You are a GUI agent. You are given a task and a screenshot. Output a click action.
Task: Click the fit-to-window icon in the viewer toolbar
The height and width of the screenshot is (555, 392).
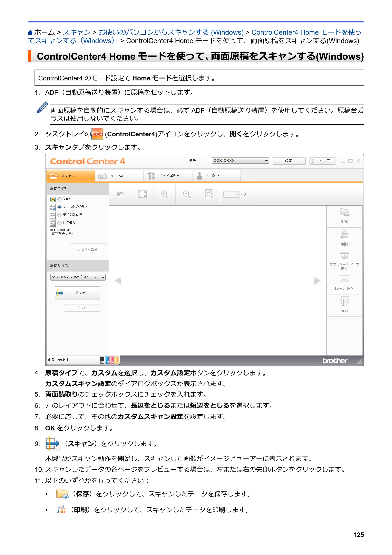[142, 194]
